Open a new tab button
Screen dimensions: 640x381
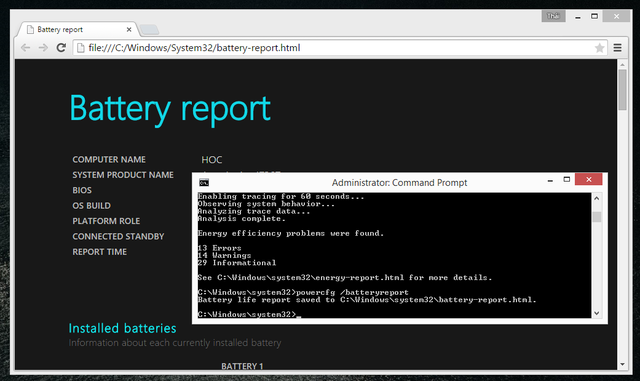pos(149,29)
